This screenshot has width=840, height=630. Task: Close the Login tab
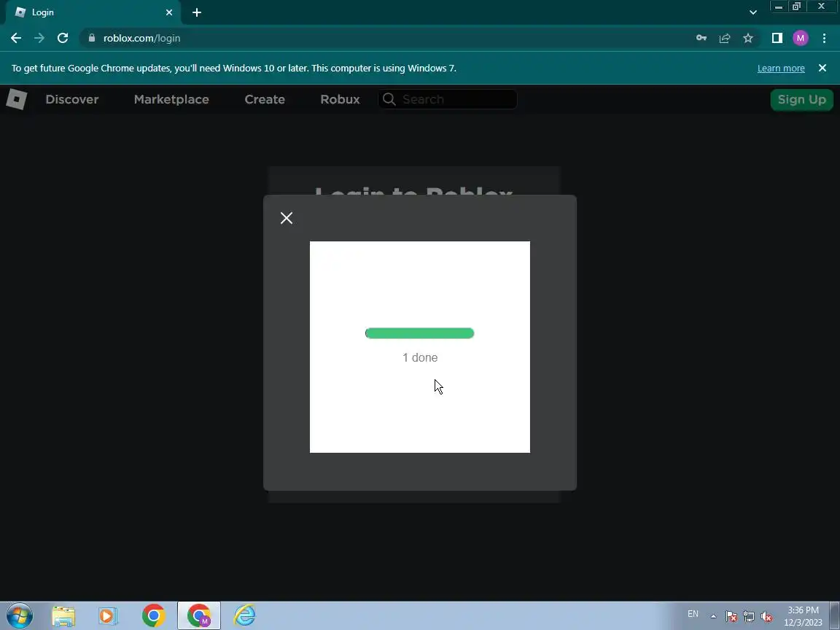169,12
